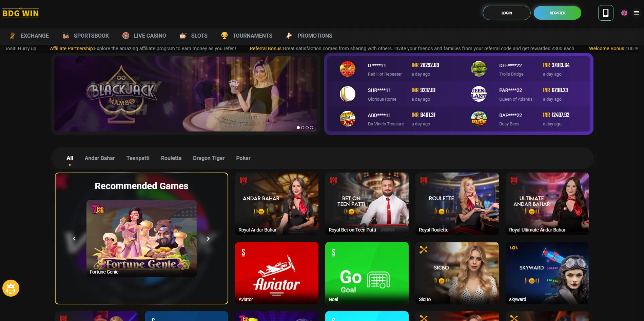Screen dimensions: 644x321
Task: Open the PROMOTIONS menu item
Action: [315, 36]
